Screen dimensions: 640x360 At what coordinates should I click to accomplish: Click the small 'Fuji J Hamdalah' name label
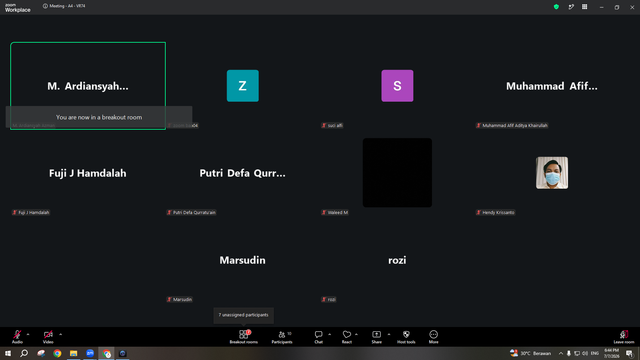pos(31,212)
